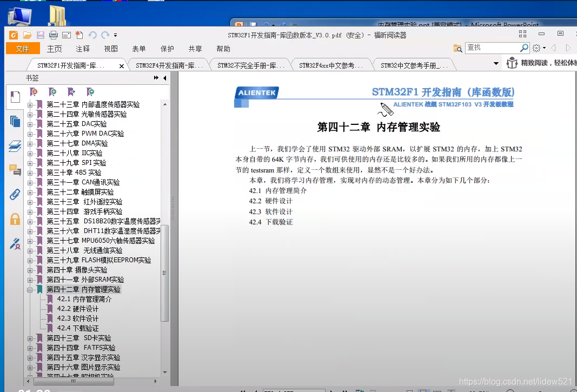The width and height of the screenshot is (577, 392).
Task: Print the document using the printer icon
Action: coord(54,35)
